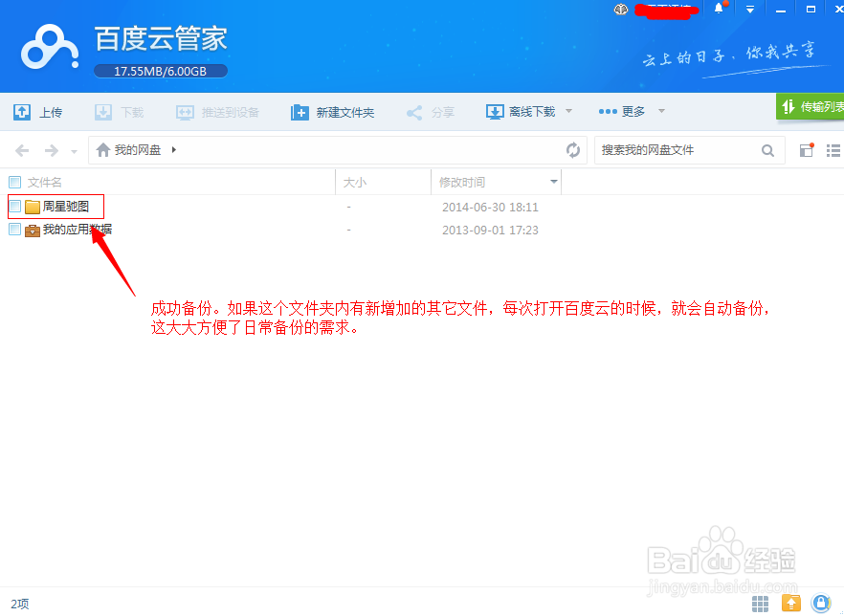Click the 下载 download toolbar button
The image size is (844, 616).
119,112
